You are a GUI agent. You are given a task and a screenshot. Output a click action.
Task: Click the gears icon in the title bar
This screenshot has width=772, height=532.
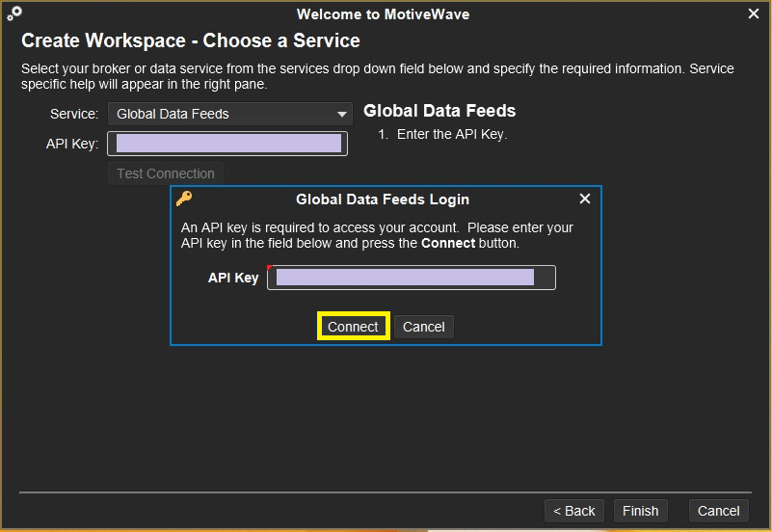click(x=14, y=13)
